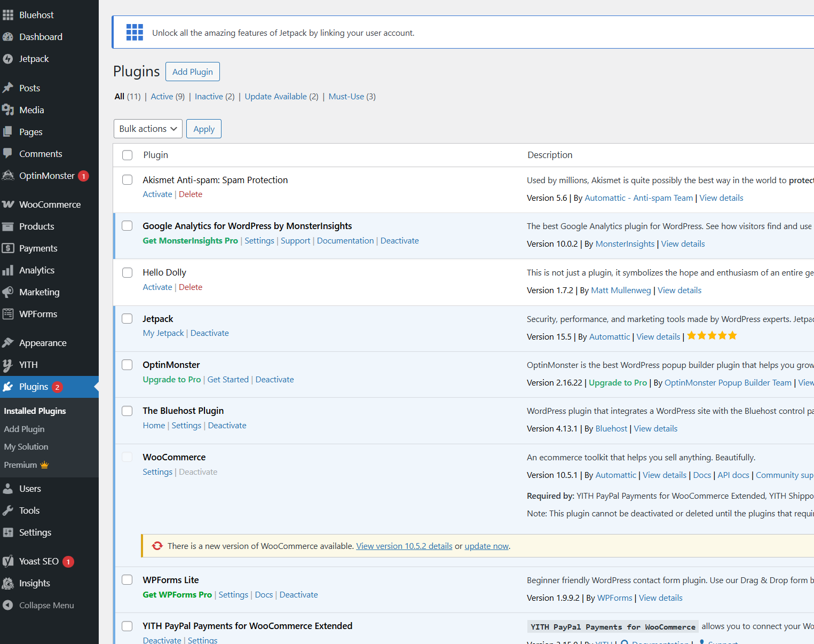
Task: Click the Add Plugin button beside Plugins heading
Action: (192, 72)
